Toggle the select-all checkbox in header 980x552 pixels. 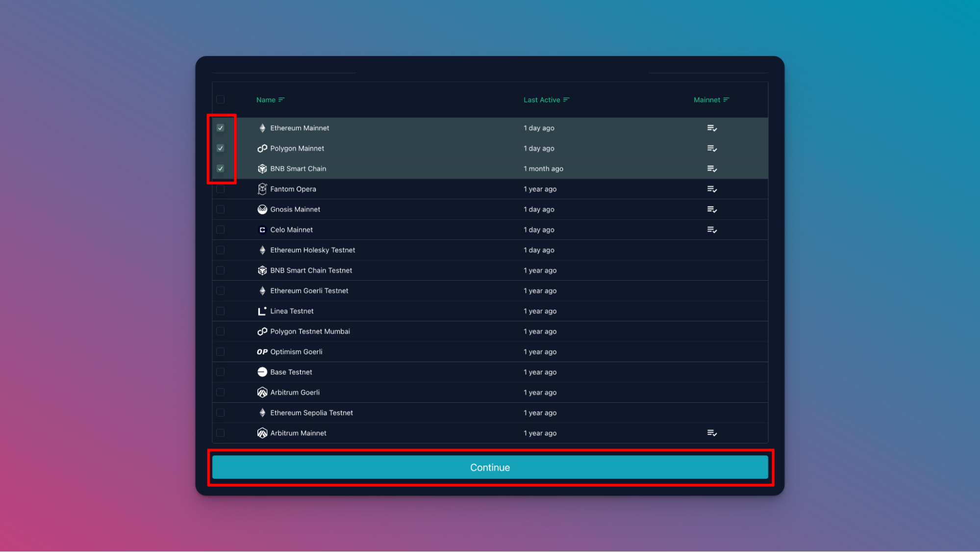coord(221,100)
